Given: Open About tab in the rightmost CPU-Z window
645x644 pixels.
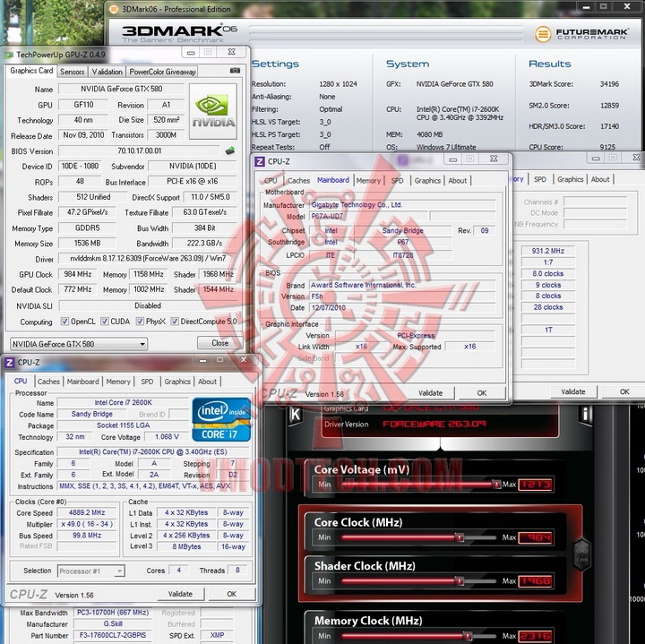Looking at the screenshot, I should [x=600, y=179].
